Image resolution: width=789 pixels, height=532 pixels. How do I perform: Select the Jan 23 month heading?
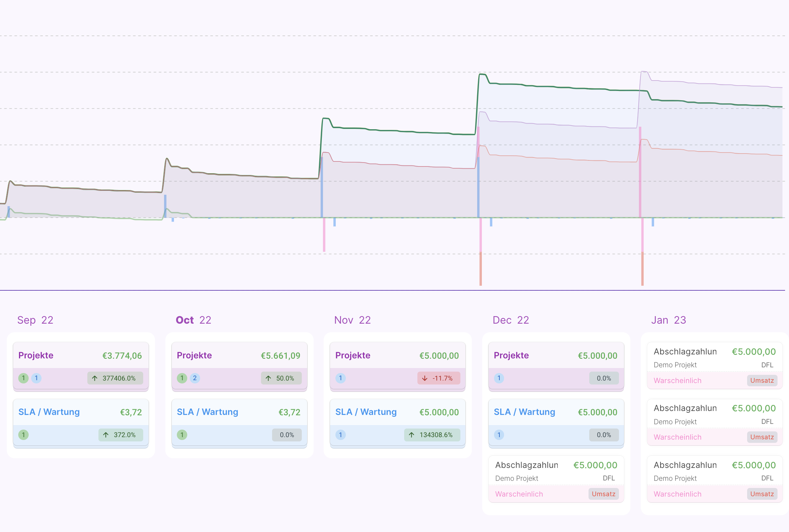pyautogui.click(x=668, y=320)
